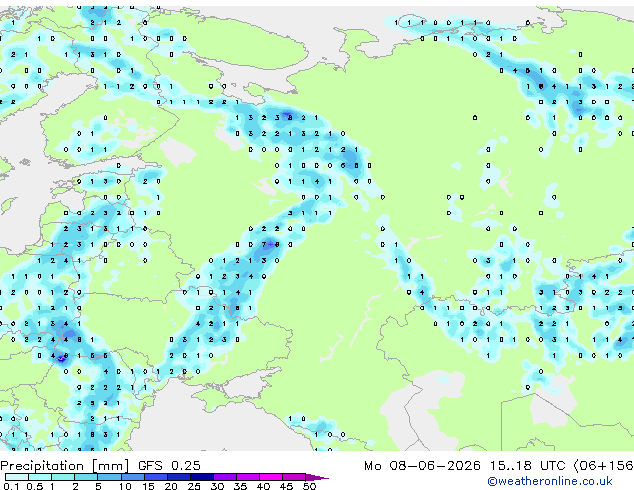The image size is (634, 490).
Task: Click the 10–15 mm legend color swatch
Action: point(133,477)
